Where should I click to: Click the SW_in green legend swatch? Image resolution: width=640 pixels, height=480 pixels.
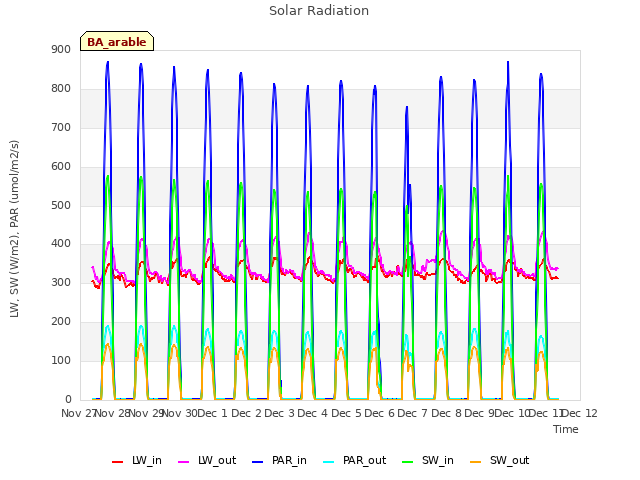[408, 462]
